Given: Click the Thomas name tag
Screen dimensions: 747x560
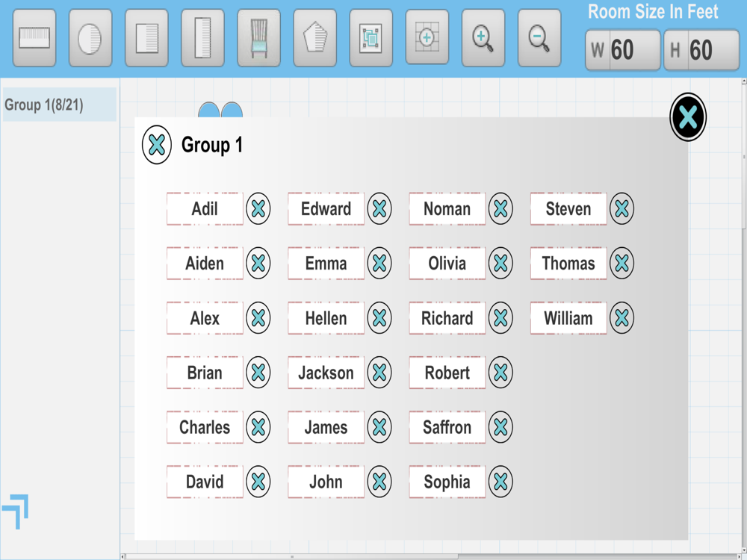Looking at the screenshot, I should pyautogui.click(x=568, y=263).
